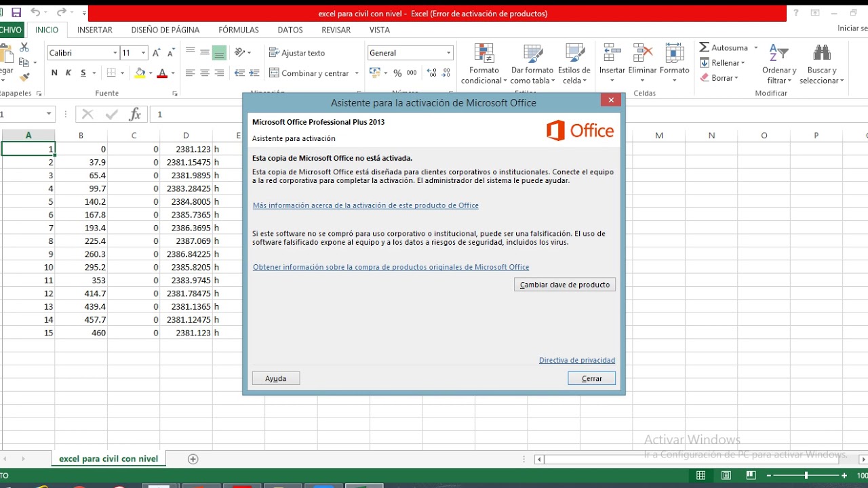Open Ordenar y filtrar menu
868x488 pixels.
tap(779, 64)
